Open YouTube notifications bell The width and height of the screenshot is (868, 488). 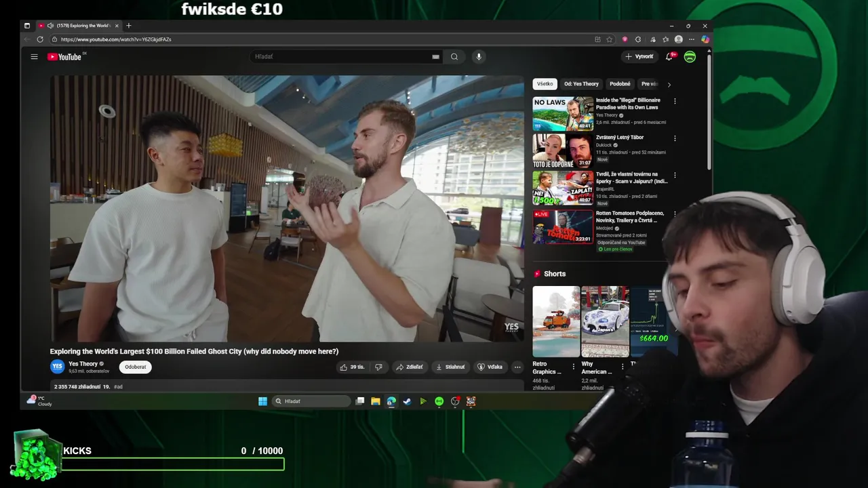(x=670, y=57)
